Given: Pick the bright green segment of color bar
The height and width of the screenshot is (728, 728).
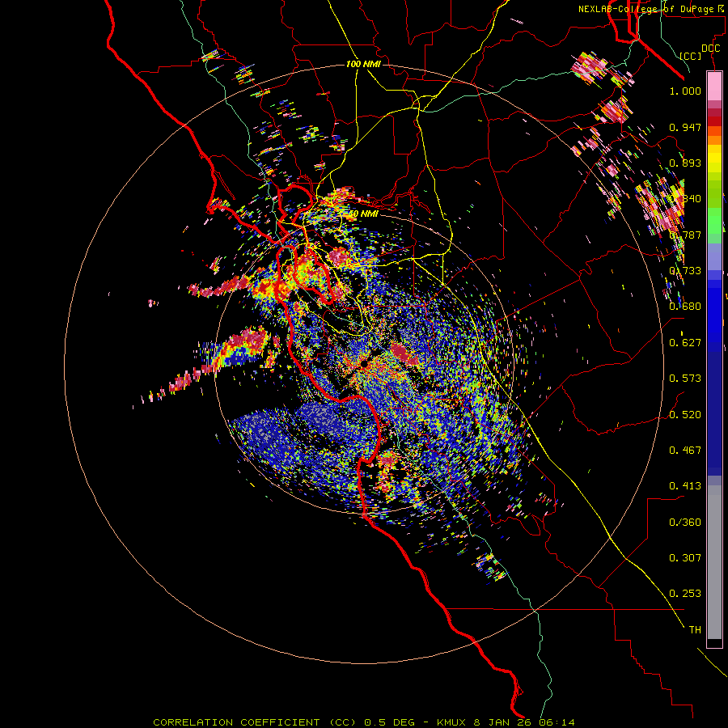Looking at the screenshot, I should (x=714, y=221).
